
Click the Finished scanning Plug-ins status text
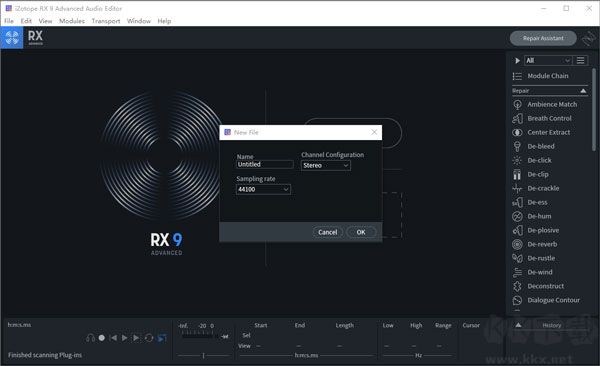tap(45, 355)
